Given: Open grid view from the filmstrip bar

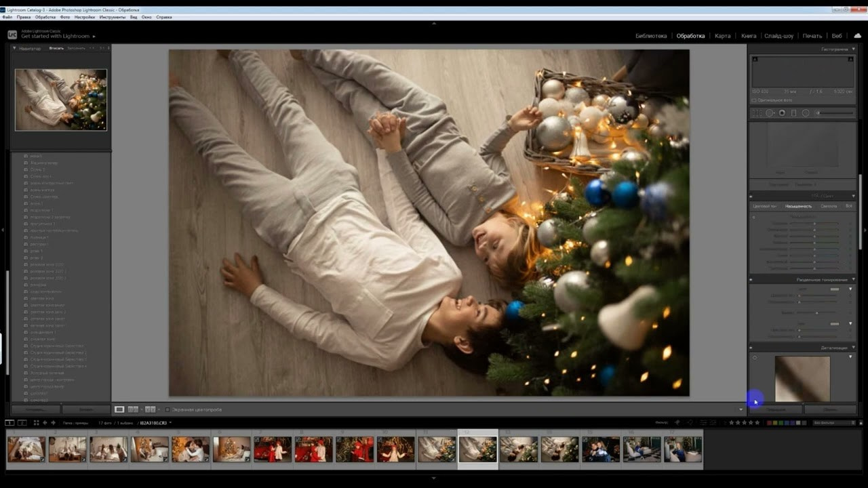Looking at the screenshot, I should point(36,423).
